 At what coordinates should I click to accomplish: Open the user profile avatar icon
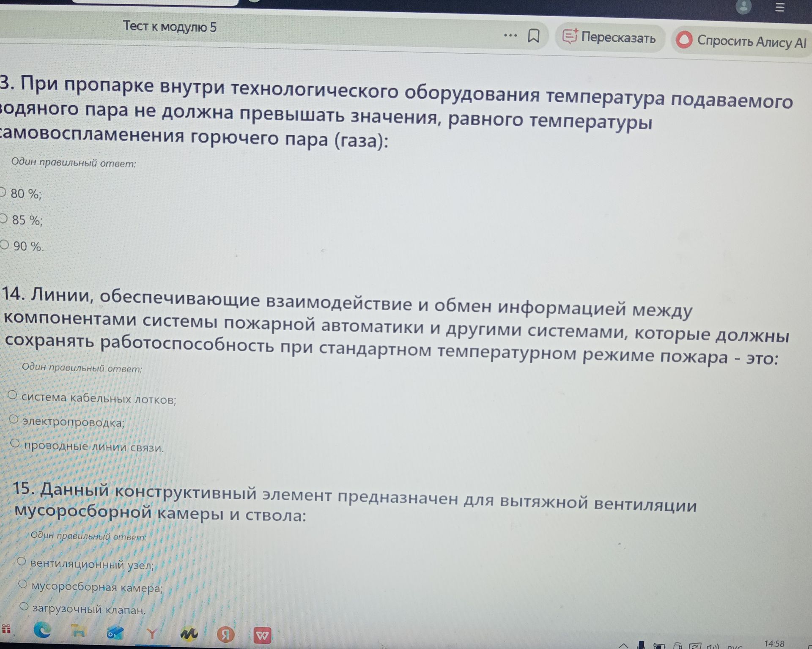tap(744, 7)
